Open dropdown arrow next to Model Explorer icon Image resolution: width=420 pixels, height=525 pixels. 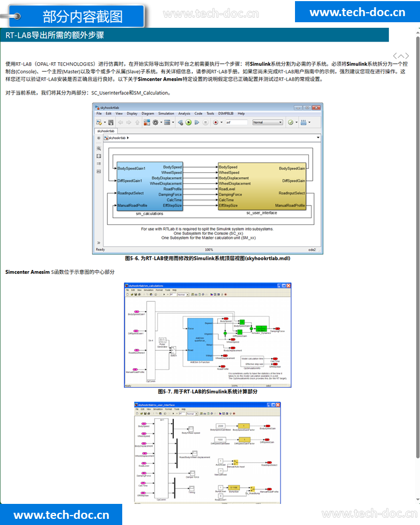coord(173,123)
